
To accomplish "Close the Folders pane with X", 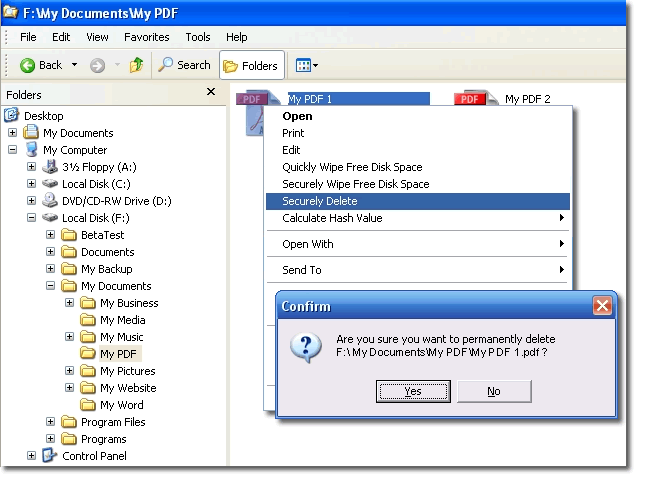I will (x=211, y=92).
